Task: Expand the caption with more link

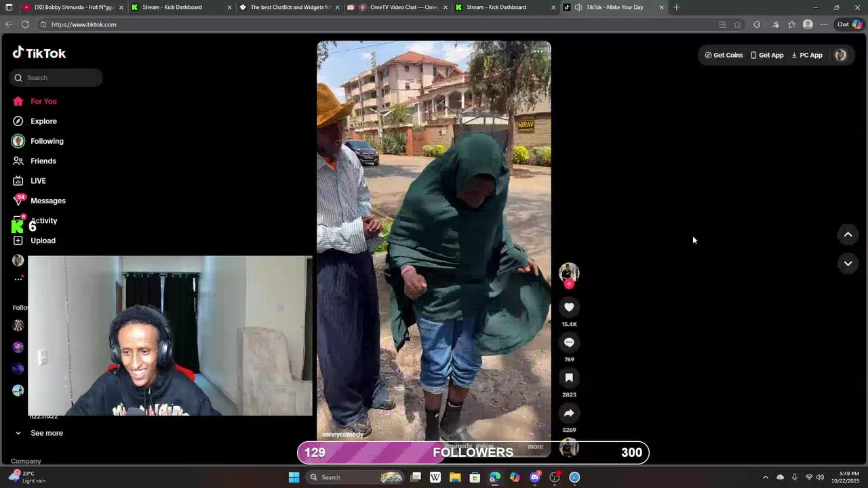Action: 536,446
